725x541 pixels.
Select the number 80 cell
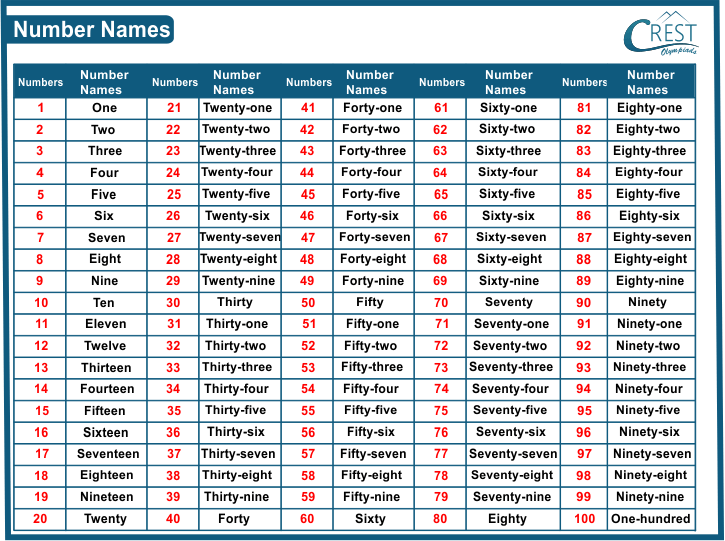coord(441,519)
